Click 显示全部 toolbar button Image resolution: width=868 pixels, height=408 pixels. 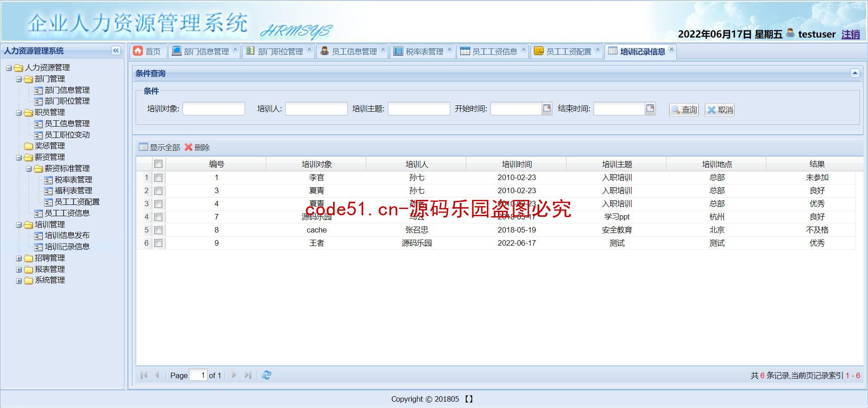point(160,147)
